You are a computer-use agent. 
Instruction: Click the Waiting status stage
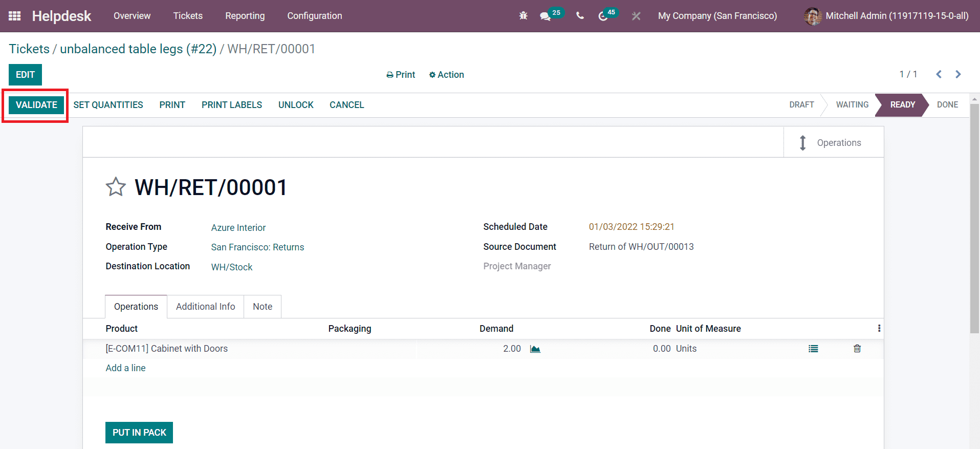[x=852, y=105]
